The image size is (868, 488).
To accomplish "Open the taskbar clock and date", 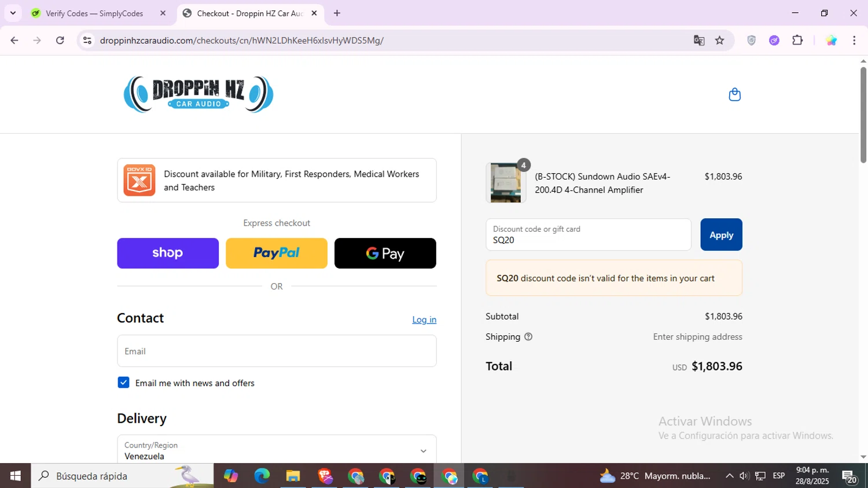I will click(x=812, y=476).
